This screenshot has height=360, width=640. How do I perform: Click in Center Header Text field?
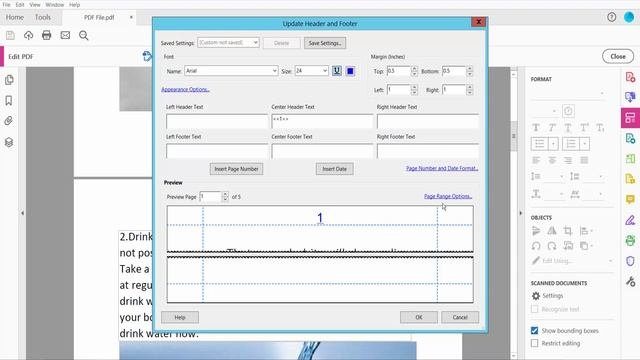click(x=322, y=121)
